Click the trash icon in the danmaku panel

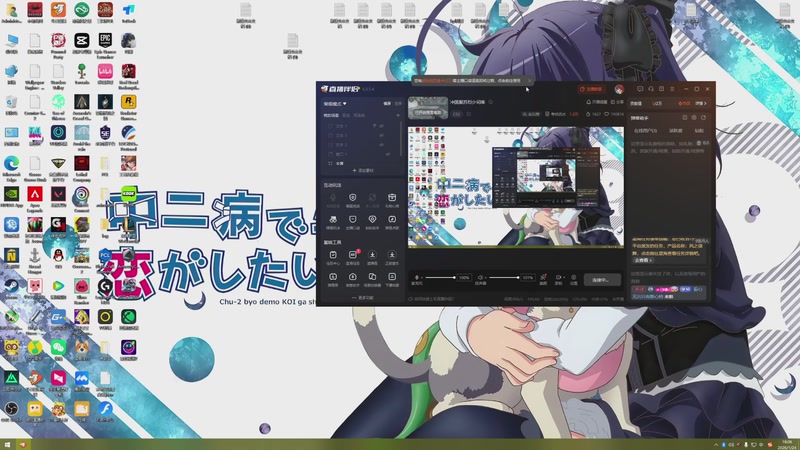(699, 143)
